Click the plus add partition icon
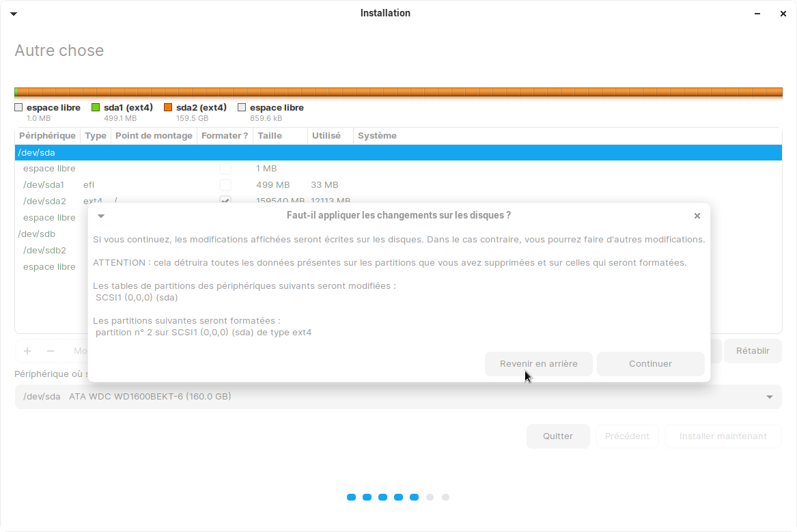Viewport: 797px width, 532px height. pos(27,351)
